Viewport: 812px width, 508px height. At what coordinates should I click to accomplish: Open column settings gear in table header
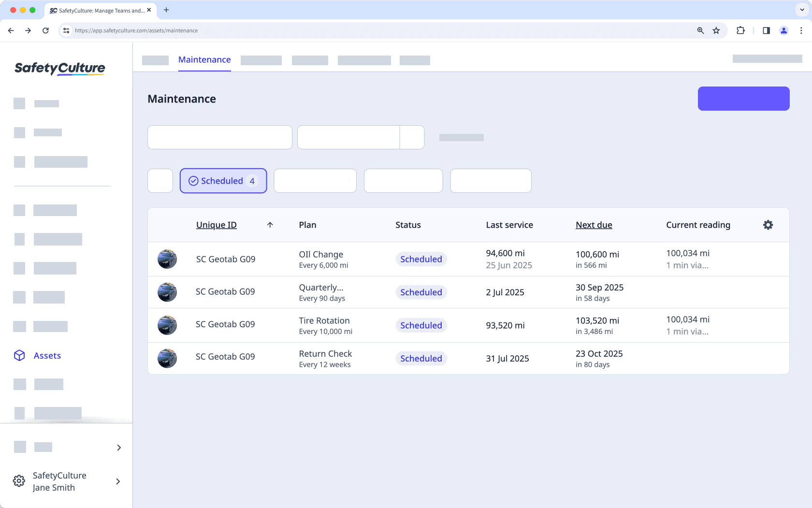[x=768, y=225]
